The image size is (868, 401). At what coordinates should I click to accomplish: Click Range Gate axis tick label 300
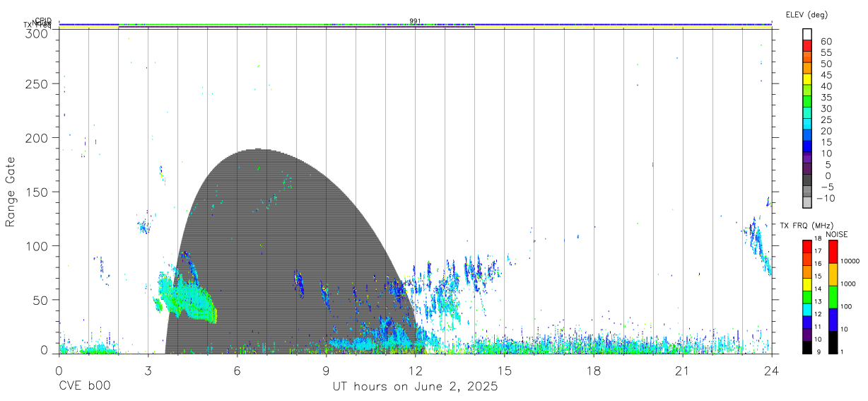click(x=37, y=33)
